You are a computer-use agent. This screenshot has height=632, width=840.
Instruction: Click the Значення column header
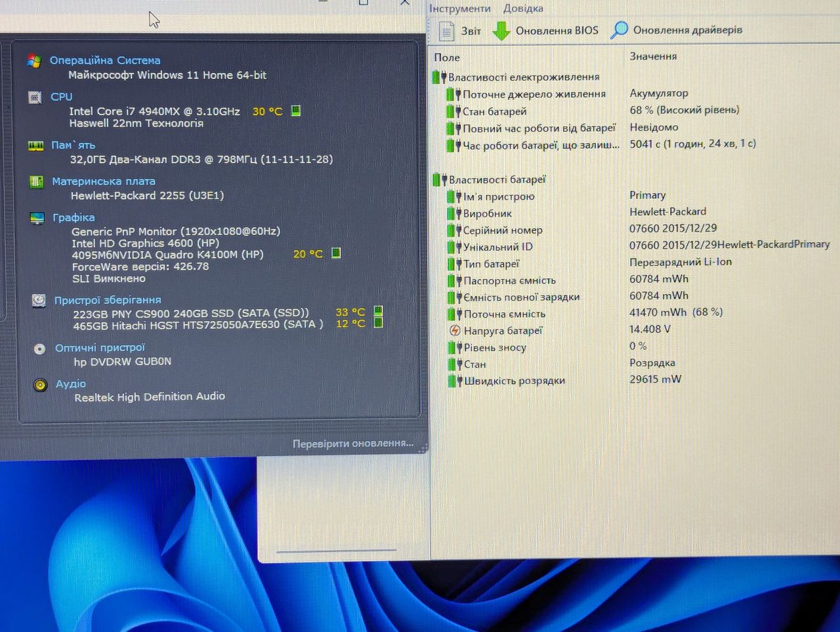tap(653, 56)
